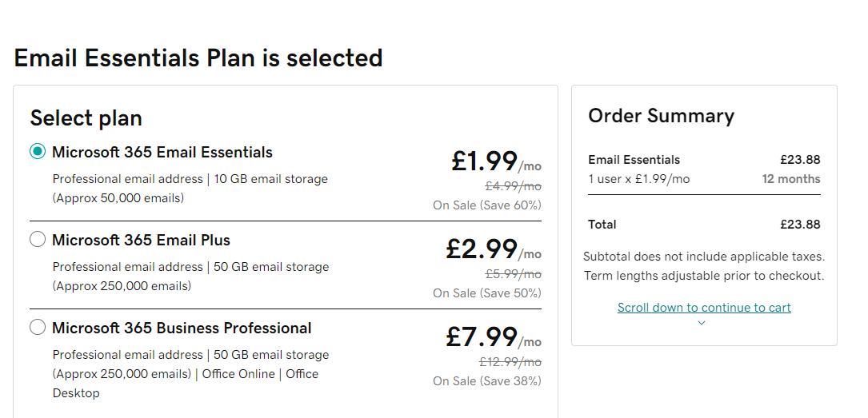Screen dimensions: 868x418
Task: Choose the Microsoft 365 Email Plus radio button
Action: [38, 239]
